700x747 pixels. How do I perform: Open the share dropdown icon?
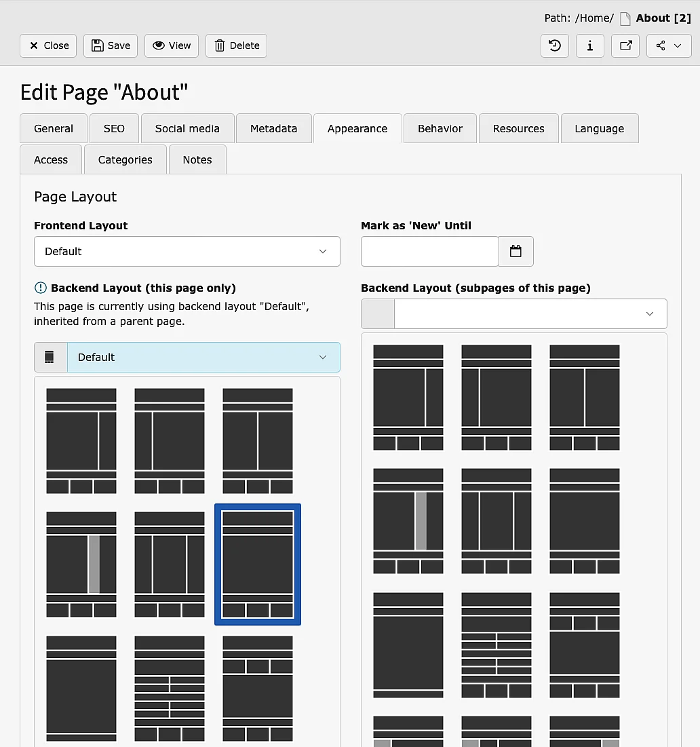[669, 45]
